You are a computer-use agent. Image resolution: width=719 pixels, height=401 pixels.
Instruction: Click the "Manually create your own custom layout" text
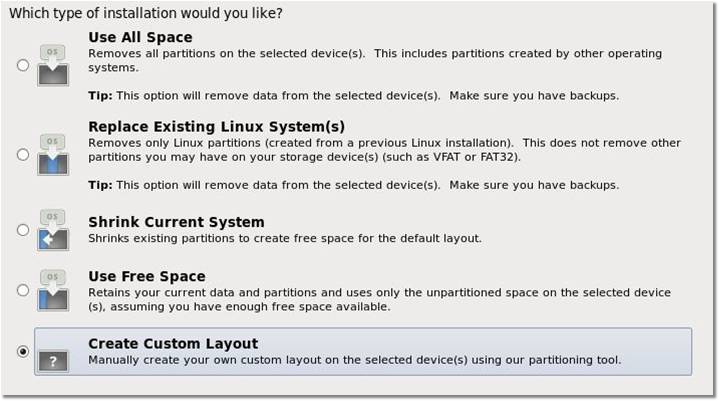coord(354,359)
